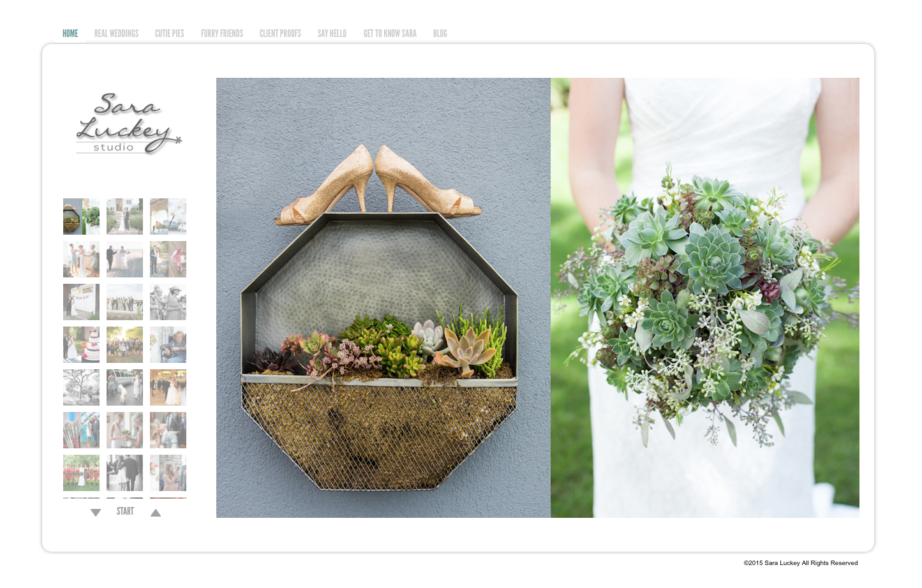
Task: Select black-and-white tree landscape thumbnail
Action: pos(81,387)
